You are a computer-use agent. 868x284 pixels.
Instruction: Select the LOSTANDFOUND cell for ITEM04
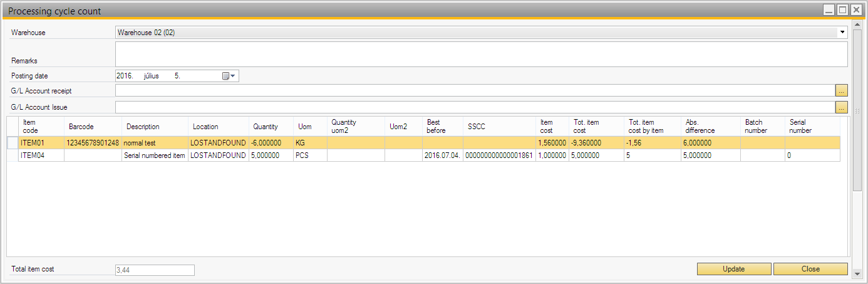pos(218,155)
